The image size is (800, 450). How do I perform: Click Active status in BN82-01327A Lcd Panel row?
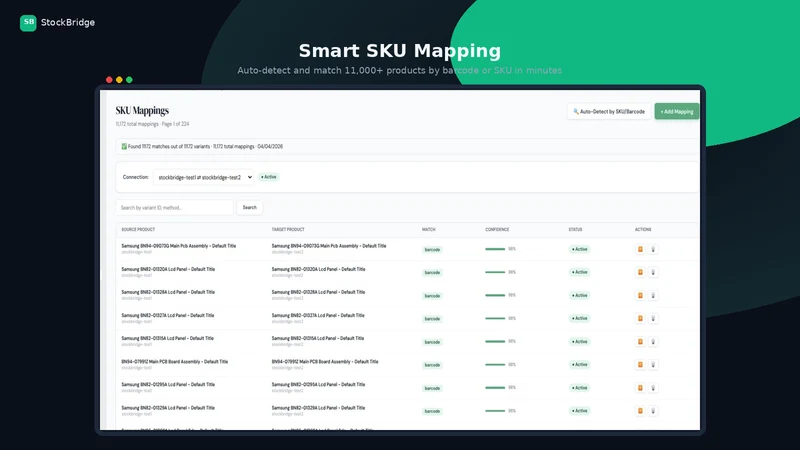point(580,318)
